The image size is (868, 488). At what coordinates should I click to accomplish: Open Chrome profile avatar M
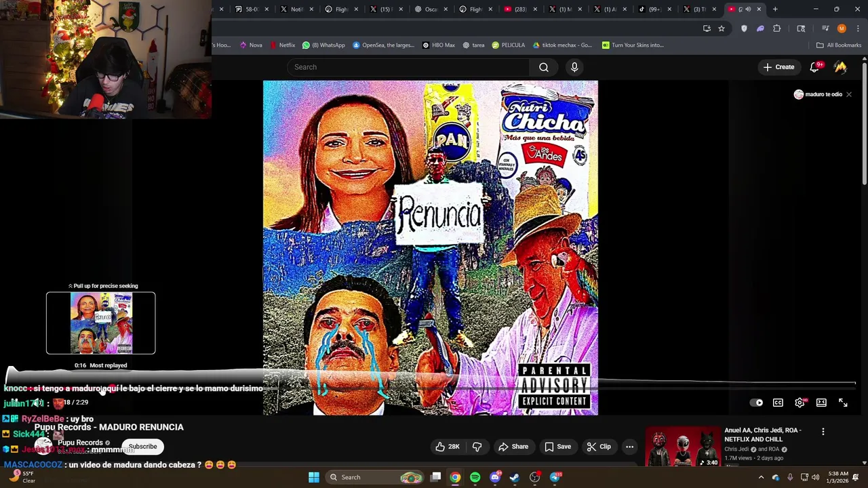(x=842, y=28)
